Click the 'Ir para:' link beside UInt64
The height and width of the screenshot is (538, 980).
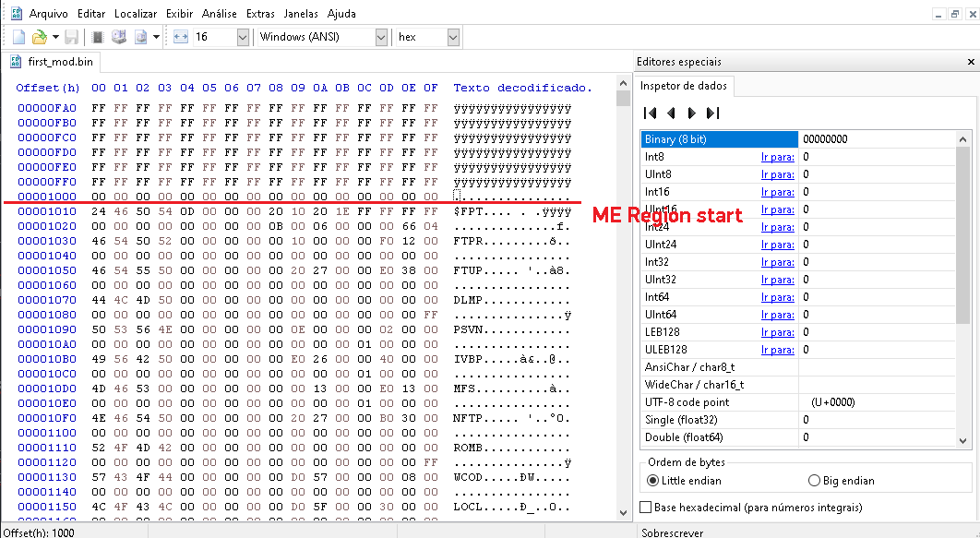pyautogui.click(x=777, y=315)
